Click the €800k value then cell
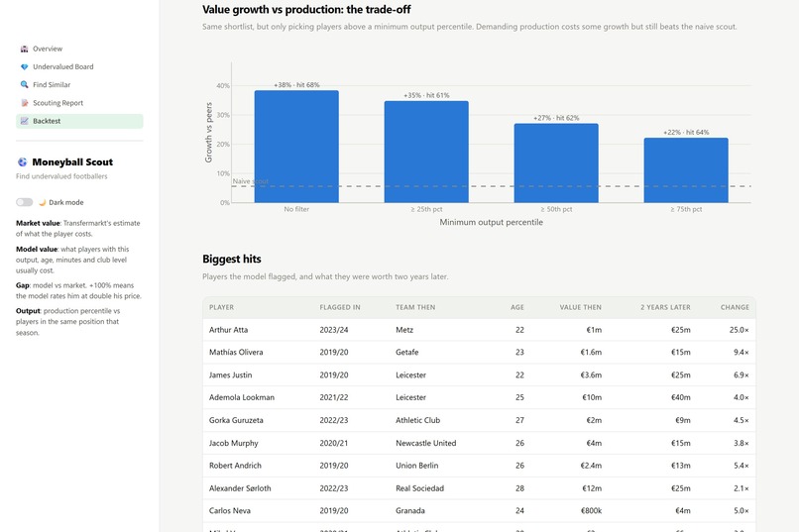 (591, 511)
